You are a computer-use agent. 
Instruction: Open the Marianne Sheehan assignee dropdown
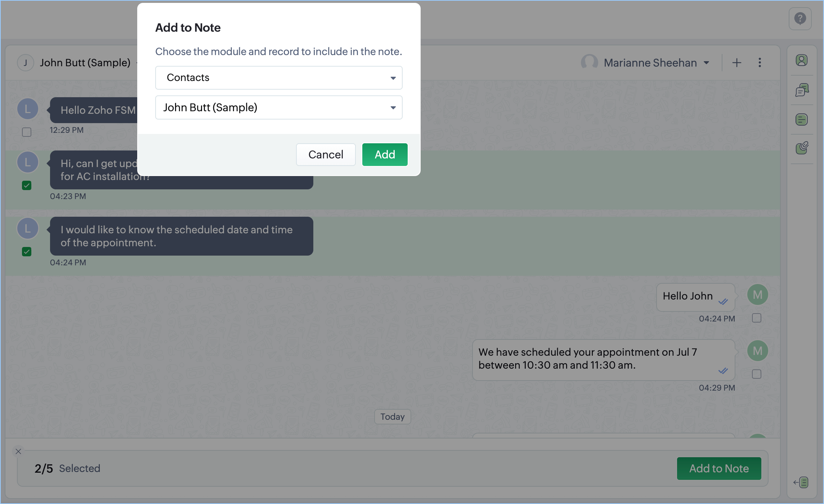(656, 63)
